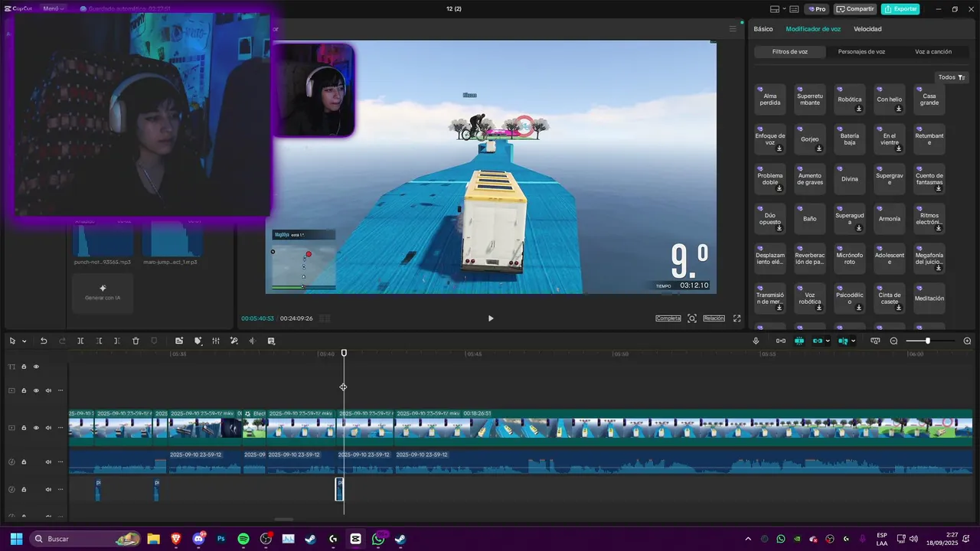Select the Filtros de voz sub-tab
Viewport: 980px width, 551px height.
click(790, 52)
